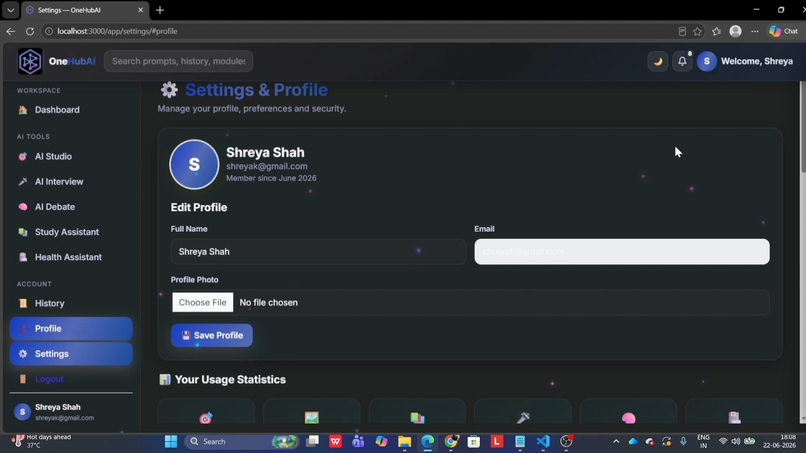Click the image statistics card icon
The width and height of the screenshot is (806, 453).
tap(312, 418)
